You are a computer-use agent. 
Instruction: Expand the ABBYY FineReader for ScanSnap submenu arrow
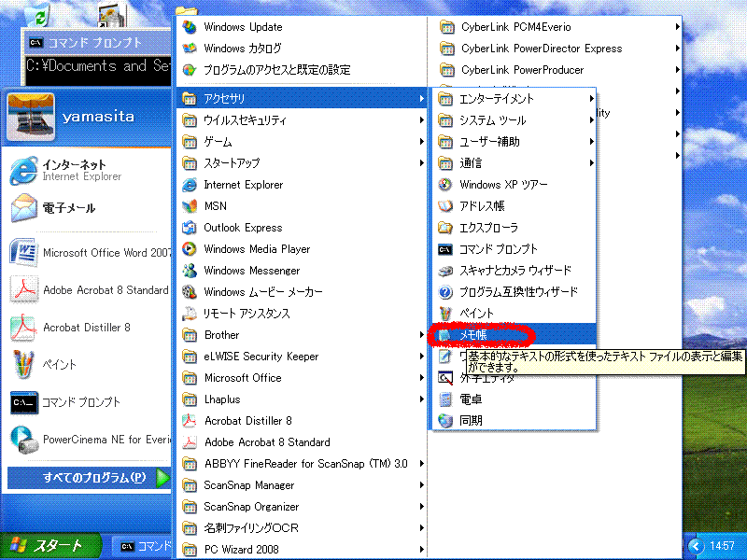click(422, 463)
